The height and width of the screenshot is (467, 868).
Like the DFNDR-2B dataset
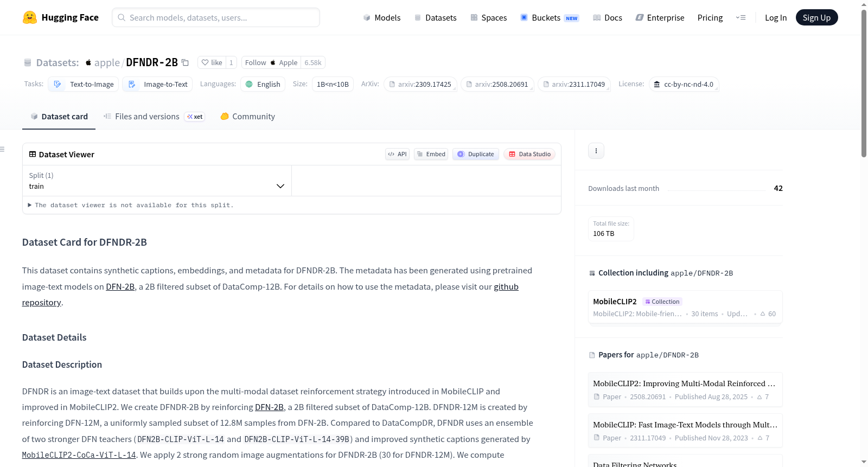tap(212, 62)
